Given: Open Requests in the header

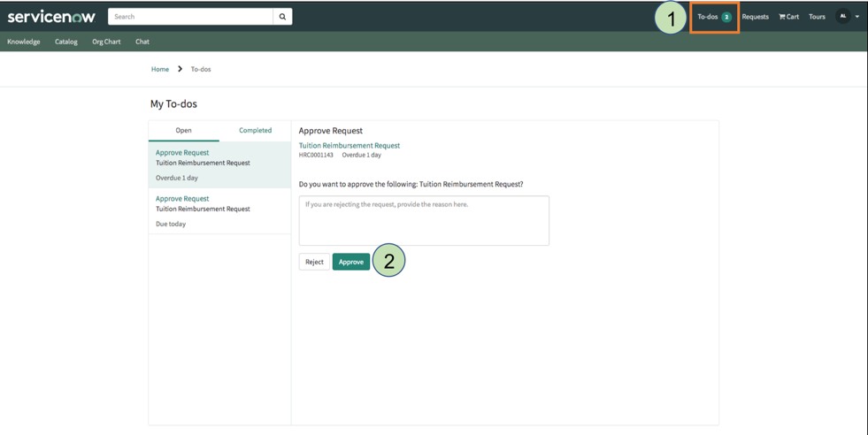Looking at the screenshot, I should (x=755, y=17).
